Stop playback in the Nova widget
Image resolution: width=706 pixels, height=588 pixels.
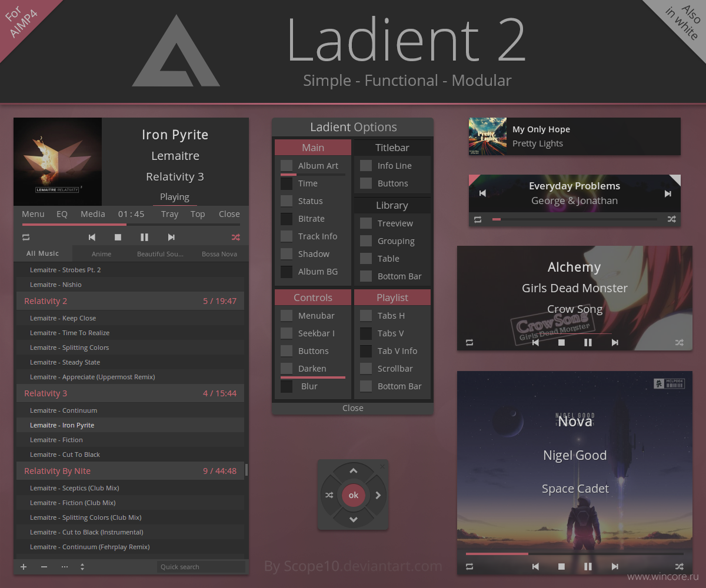[x=561, y=567]
